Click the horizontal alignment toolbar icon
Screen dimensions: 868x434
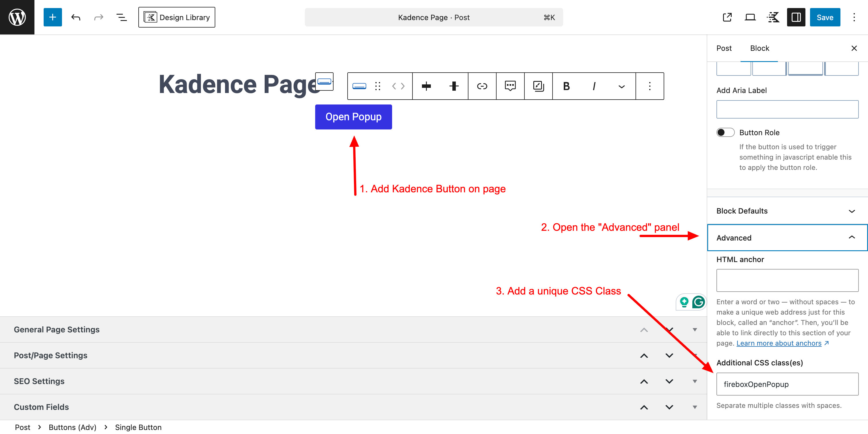pos(426,86)
